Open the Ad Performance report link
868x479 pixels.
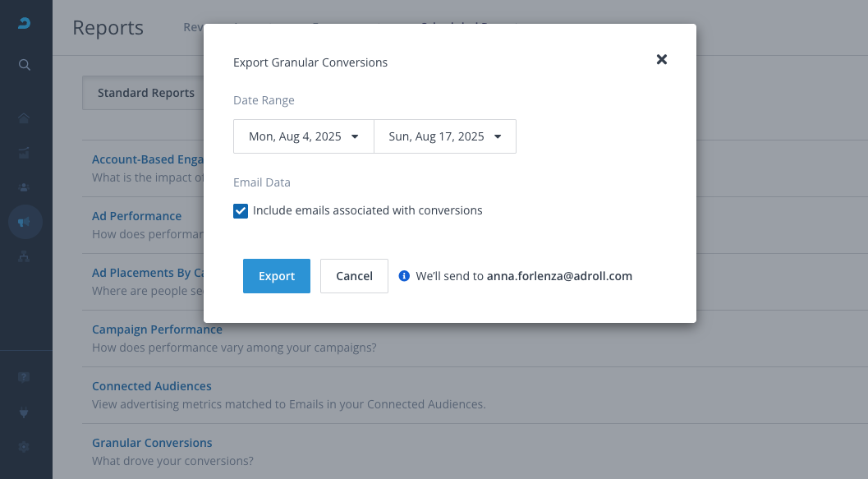coord(136,216)
